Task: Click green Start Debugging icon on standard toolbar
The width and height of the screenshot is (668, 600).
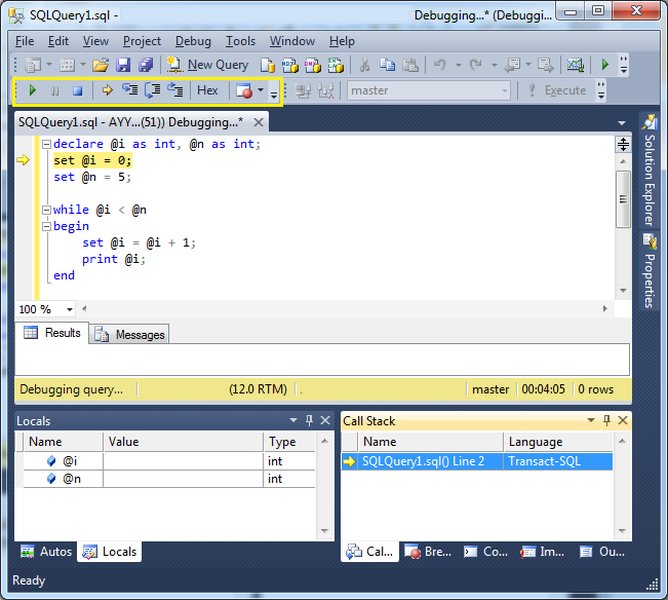Action: coord(605,65)
